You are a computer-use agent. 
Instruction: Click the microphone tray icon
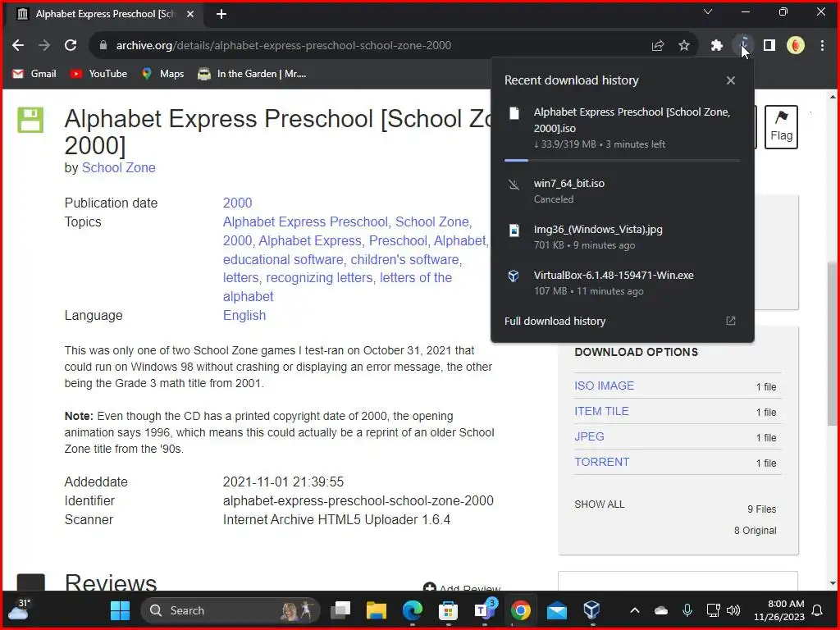coord(687,610)
